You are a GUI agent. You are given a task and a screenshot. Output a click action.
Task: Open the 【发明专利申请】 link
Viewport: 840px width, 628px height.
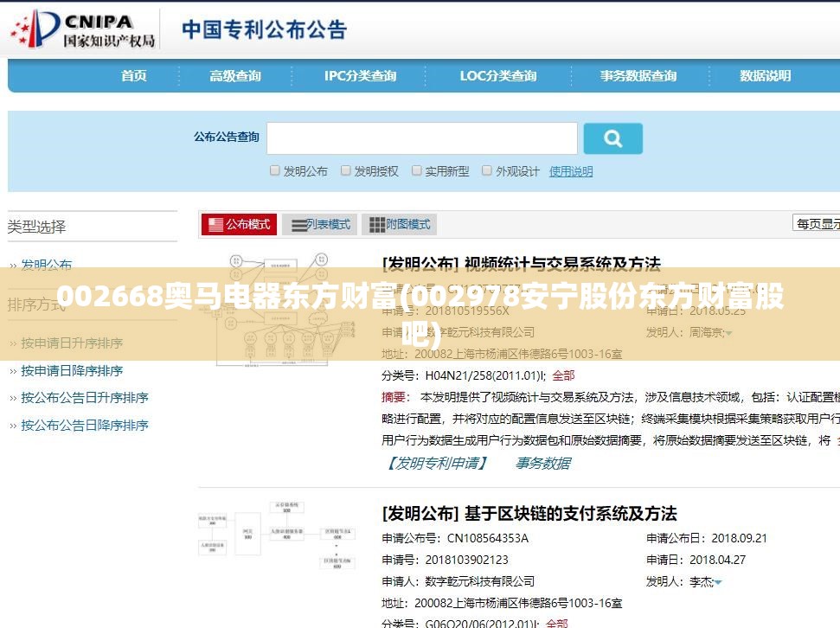[437, 463]
